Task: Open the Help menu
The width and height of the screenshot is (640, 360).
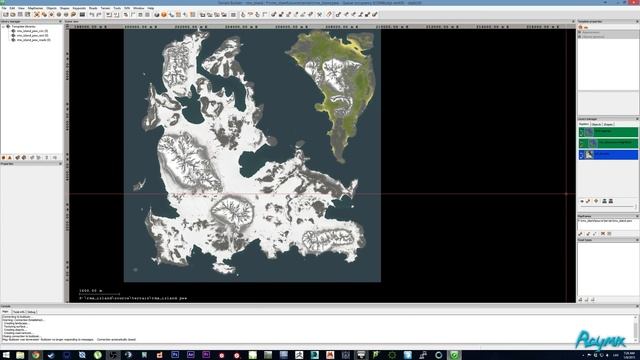Action: pyautogui.click(x=151, y=8)
